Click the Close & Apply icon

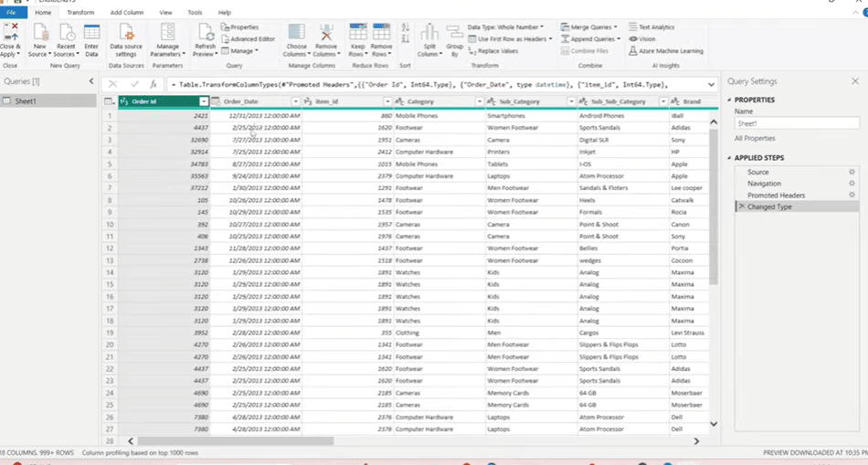(x=11, y=32)
